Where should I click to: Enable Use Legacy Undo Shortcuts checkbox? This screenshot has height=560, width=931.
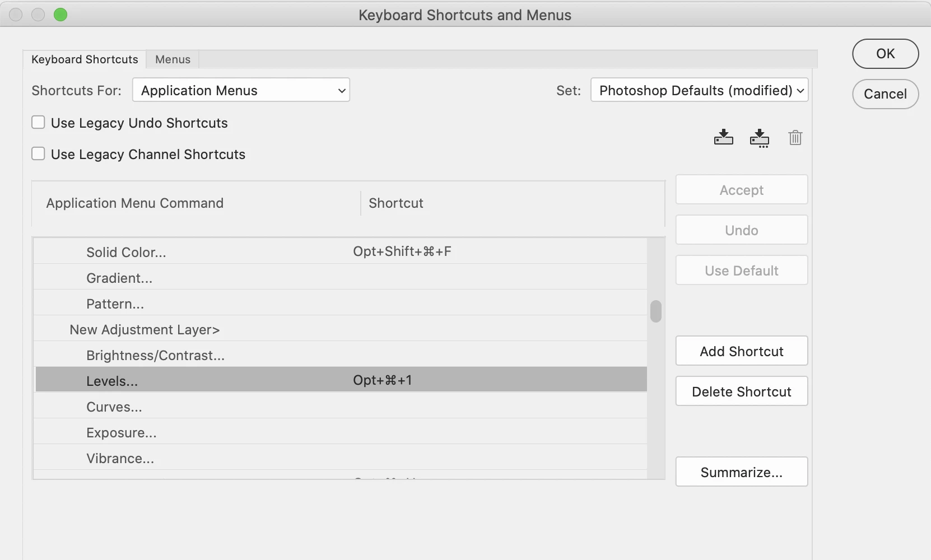click(x=38, y=123)
